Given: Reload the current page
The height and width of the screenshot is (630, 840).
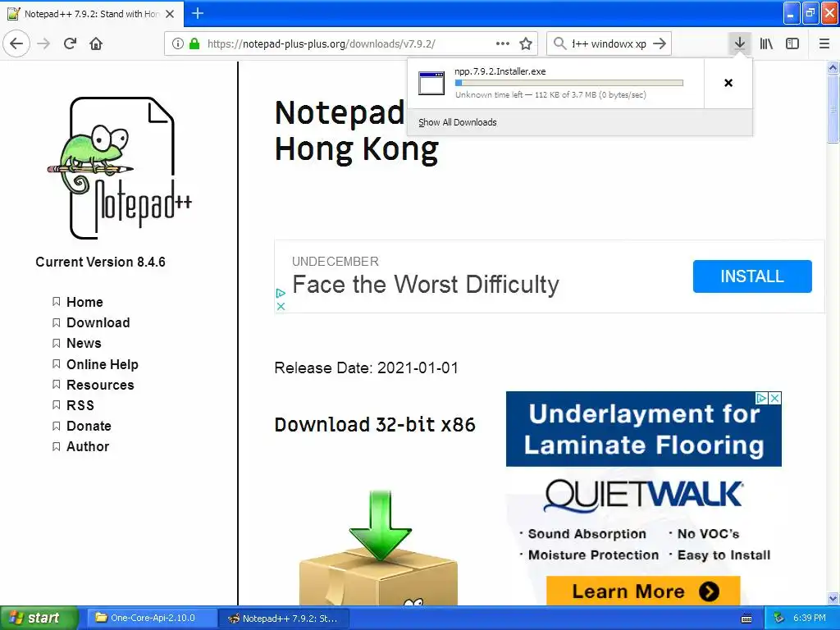Looking at the screenshot, I should click(71, 43).
